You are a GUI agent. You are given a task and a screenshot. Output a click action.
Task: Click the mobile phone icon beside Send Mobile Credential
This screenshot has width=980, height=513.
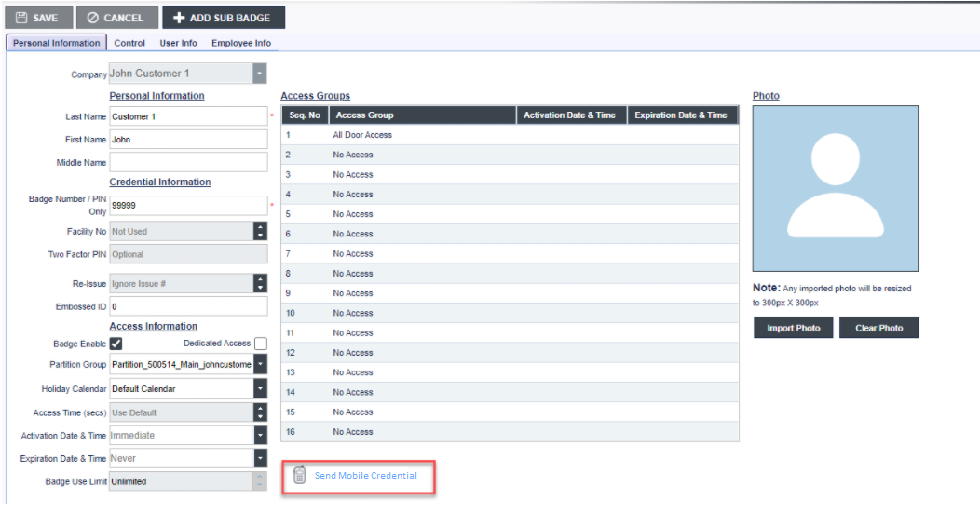[x=299, y=476]
